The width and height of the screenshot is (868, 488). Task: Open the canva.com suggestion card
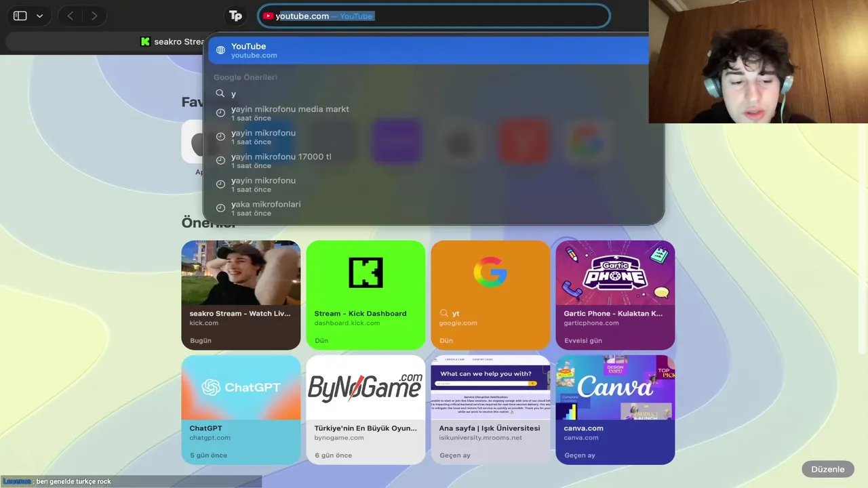(x=615, y=409)
